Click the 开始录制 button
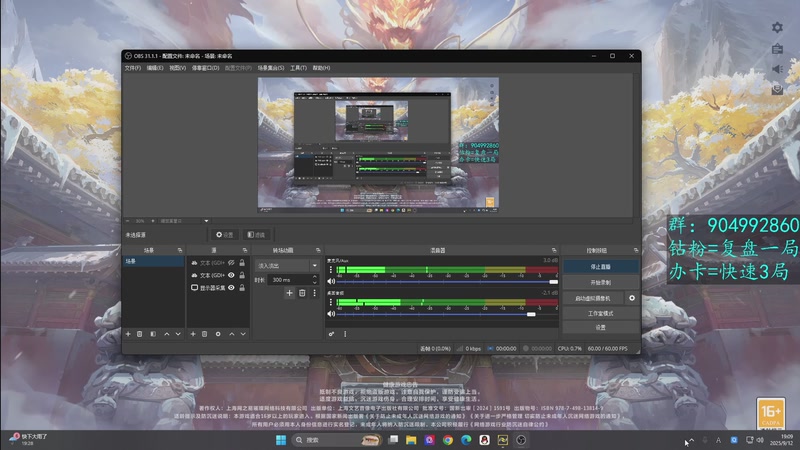The width and height of the screenshot is (800, 450). click(601, 282)
